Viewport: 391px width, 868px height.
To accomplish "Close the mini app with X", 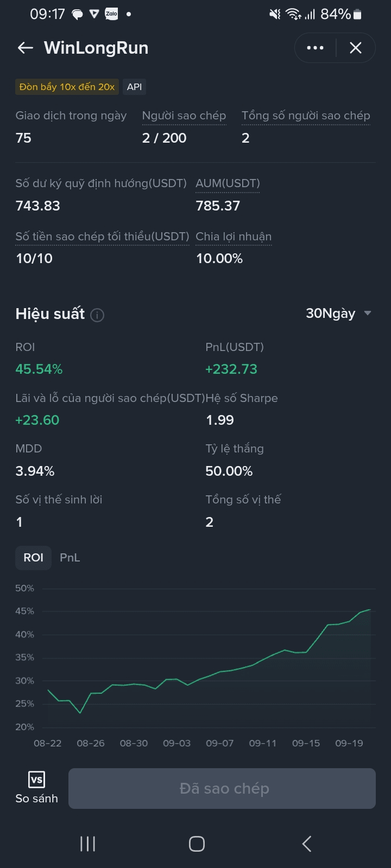I will click(x=356, y=48).
